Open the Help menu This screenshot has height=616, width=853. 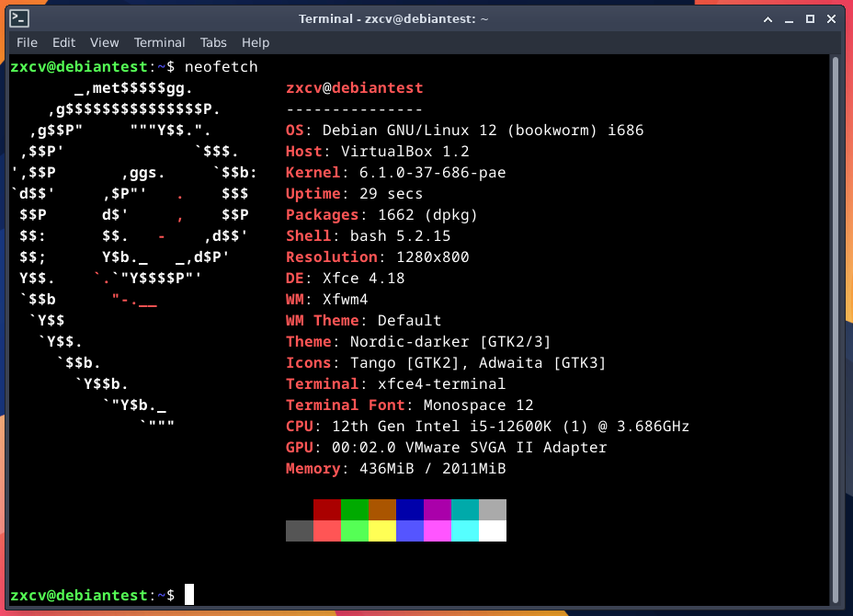(x=256, y=42)
